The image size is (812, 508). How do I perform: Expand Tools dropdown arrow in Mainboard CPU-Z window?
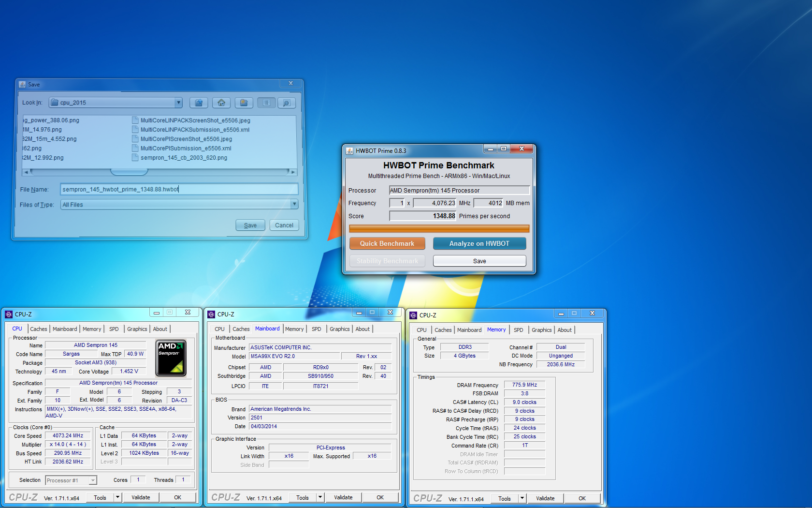pos(320,497)
